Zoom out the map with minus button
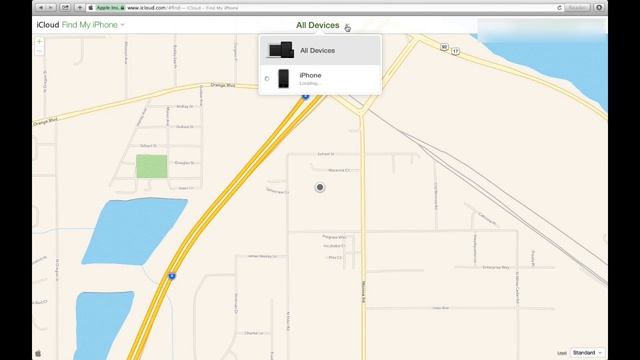Viewport: 640px width, 360px height. pyautogui.click(x=39, y=51)
